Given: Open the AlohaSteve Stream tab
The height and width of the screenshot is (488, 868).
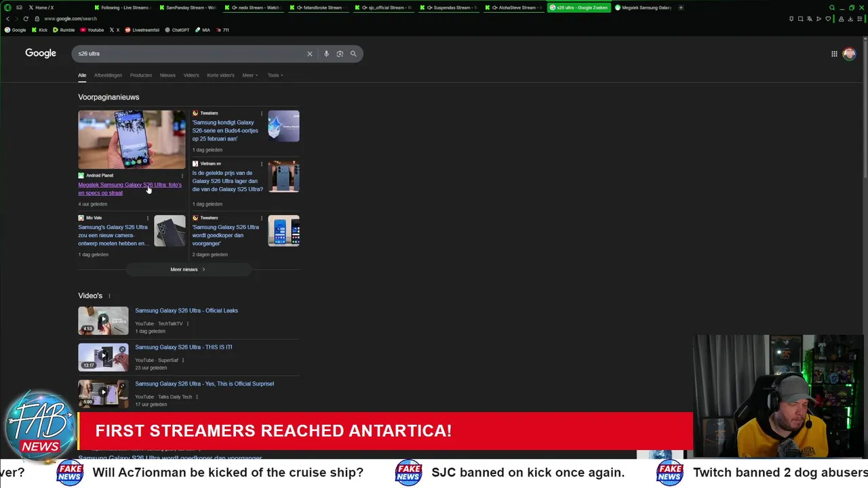Looking at the screenshot, I should [x=514, y=7].
